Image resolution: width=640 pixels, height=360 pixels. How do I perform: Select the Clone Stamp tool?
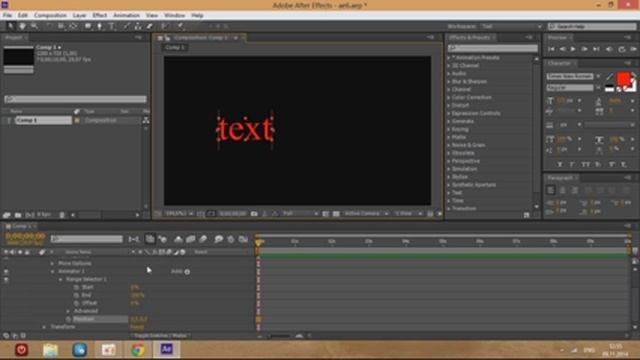[x=138, y=26]
